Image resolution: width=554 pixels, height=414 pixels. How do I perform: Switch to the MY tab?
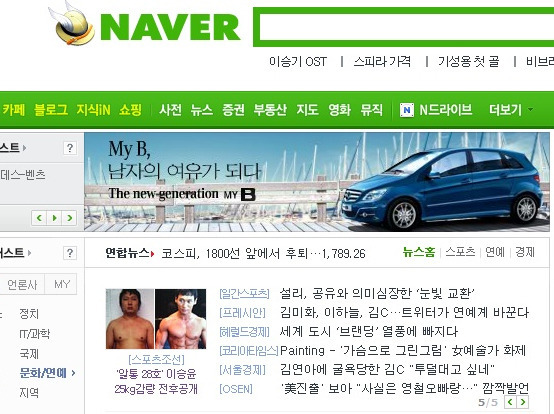pyautogui.click(x=61, y=284)
